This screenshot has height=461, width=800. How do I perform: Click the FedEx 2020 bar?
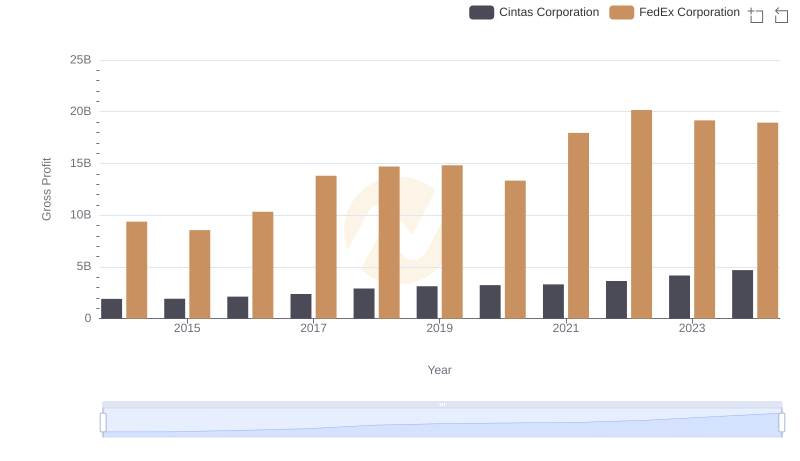pyautogui.click(x=515, y=249)
